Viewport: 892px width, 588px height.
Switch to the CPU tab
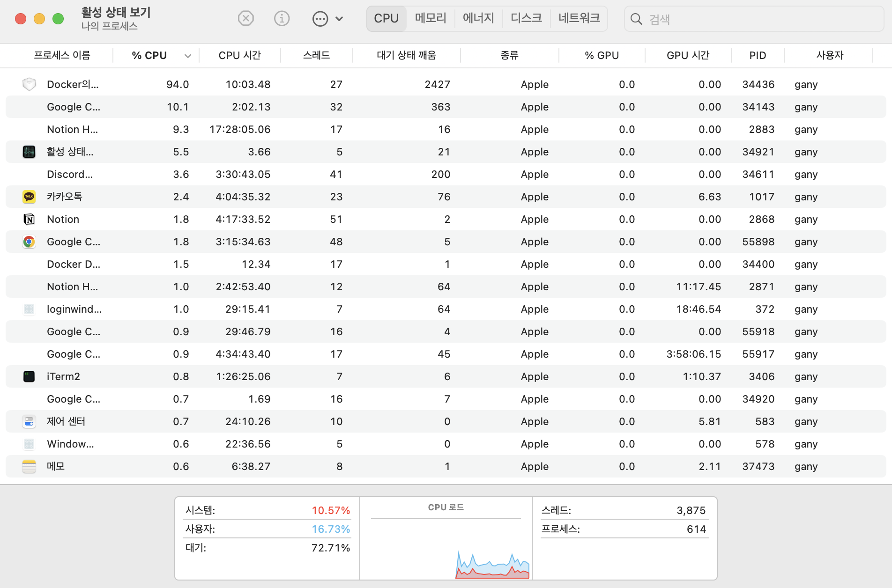tap(387, 19)
